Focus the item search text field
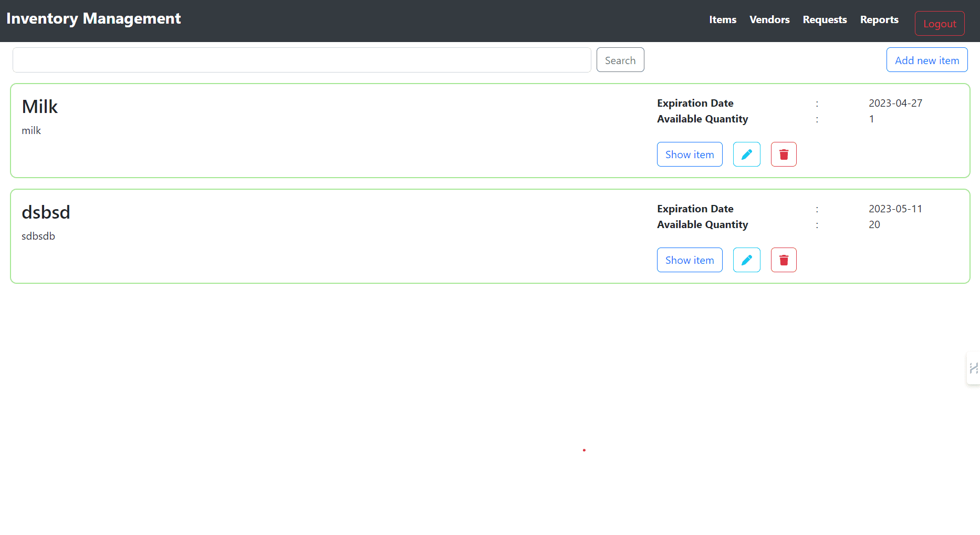 click(301, 60)
